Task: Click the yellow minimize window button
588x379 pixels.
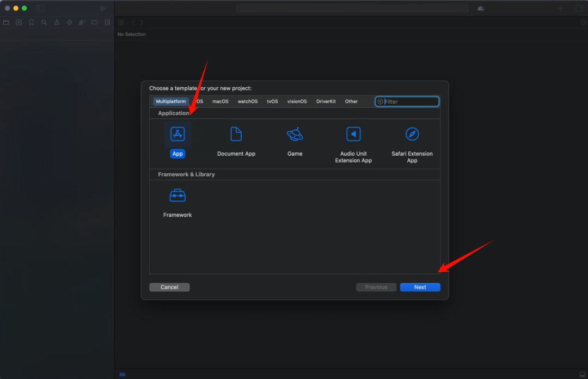Action: 16,8
